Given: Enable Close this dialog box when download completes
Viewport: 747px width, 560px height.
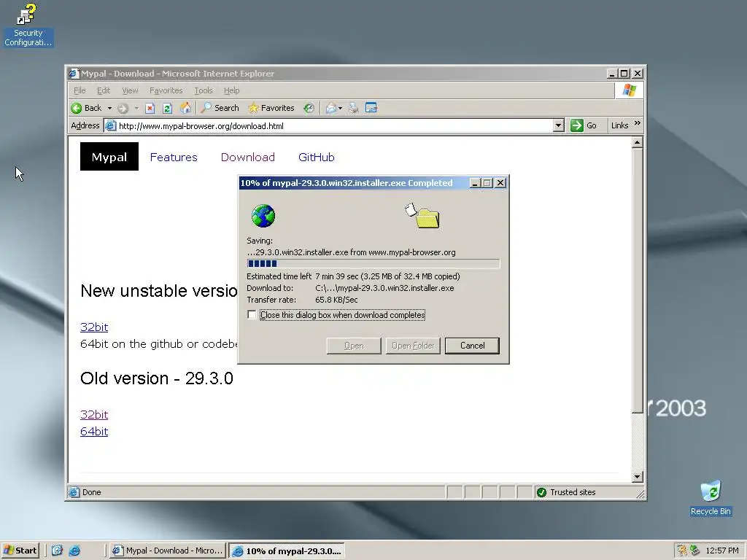Looking at the screenshot, I should (252, 315).
